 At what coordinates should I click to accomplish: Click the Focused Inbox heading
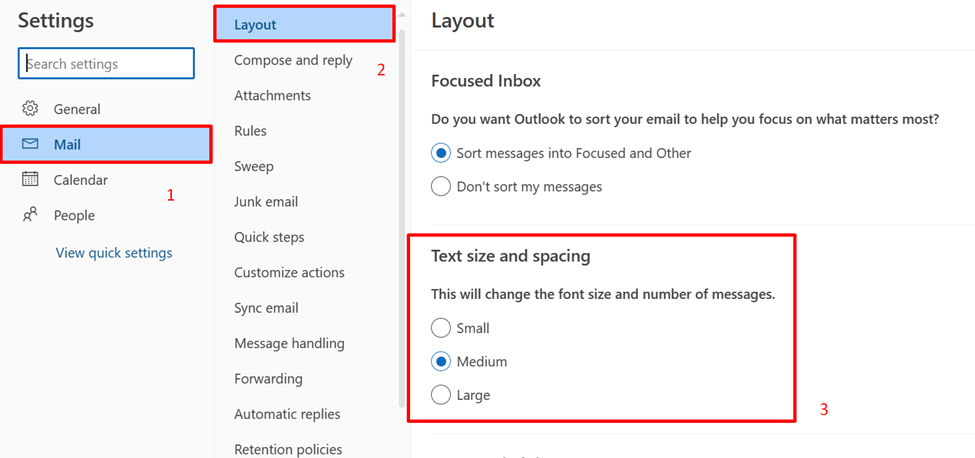tap(486, 81)
